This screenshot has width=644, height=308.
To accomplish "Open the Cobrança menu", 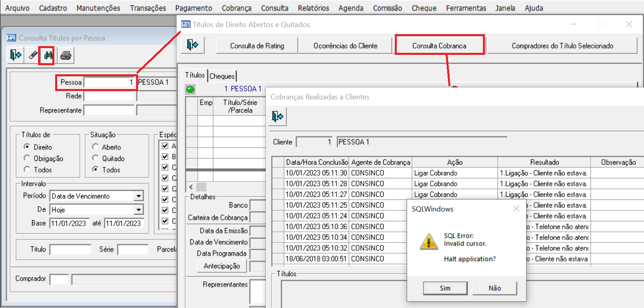I will point(236,8).
